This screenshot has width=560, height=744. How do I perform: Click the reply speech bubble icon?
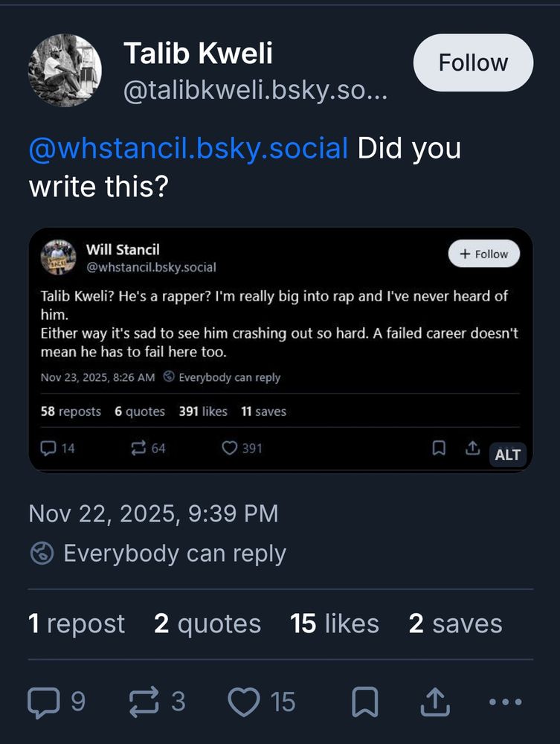click(42, 702)
